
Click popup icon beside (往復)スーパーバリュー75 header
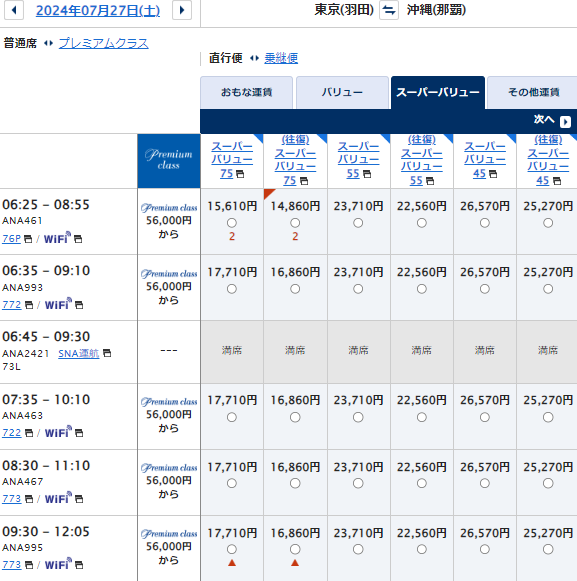pyautogui.click(x=304, y=181)
